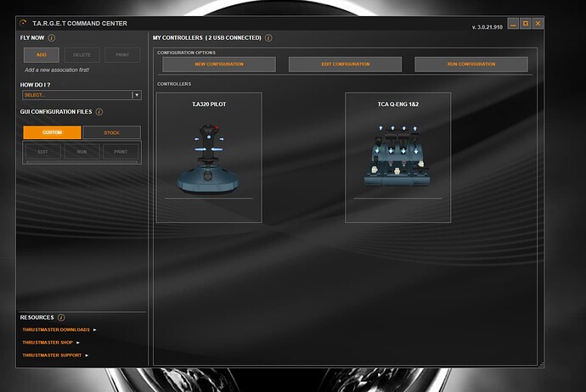Click the Delete button under Fly Now
The image size is (586, 392).
coord(82,55)
